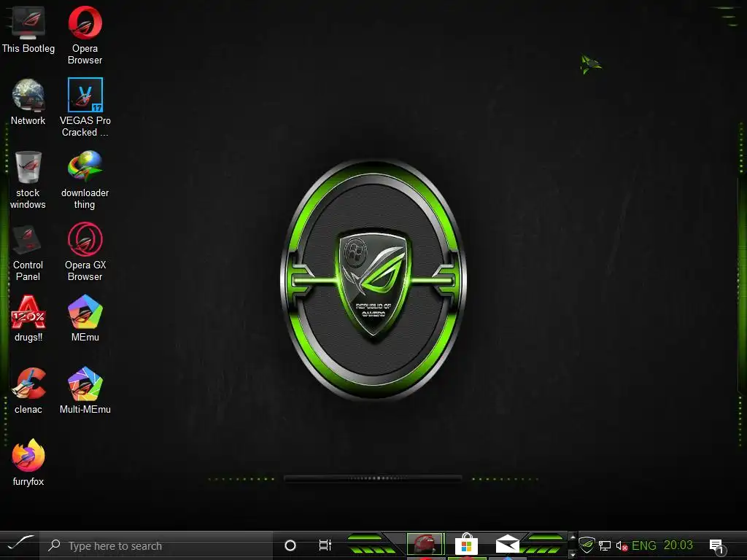Click the ROG shield tray icon
Screen dimensions: 747x560
click(x=587, y=545)
